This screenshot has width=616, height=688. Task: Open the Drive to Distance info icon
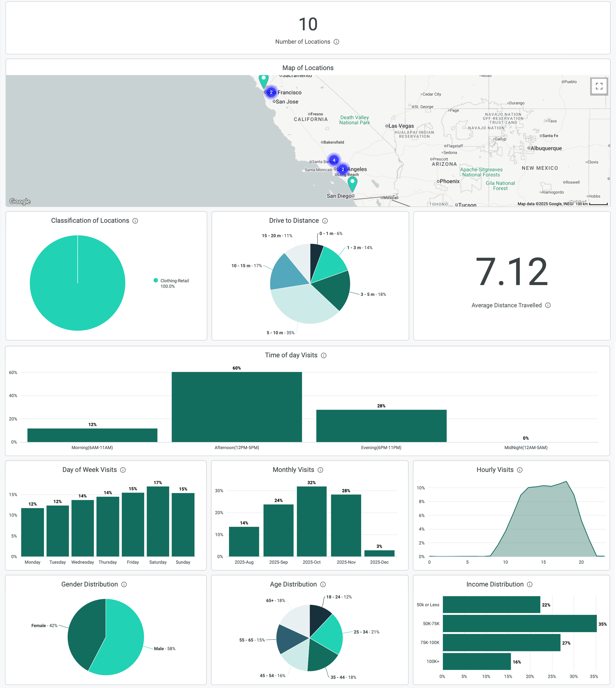pos(325,221)
